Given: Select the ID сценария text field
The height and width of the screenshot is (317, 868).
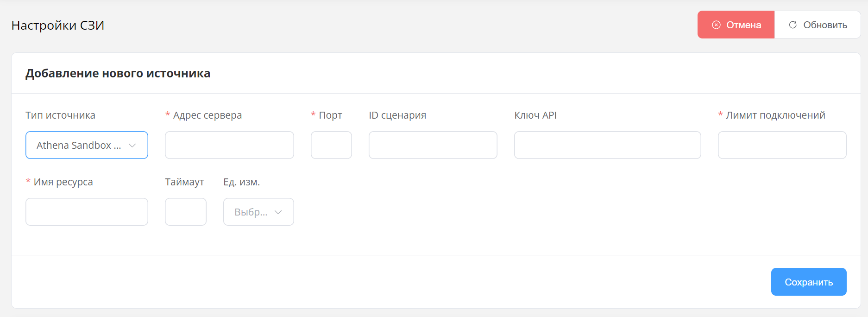Looking at the screenshot, I should (433, 146).
